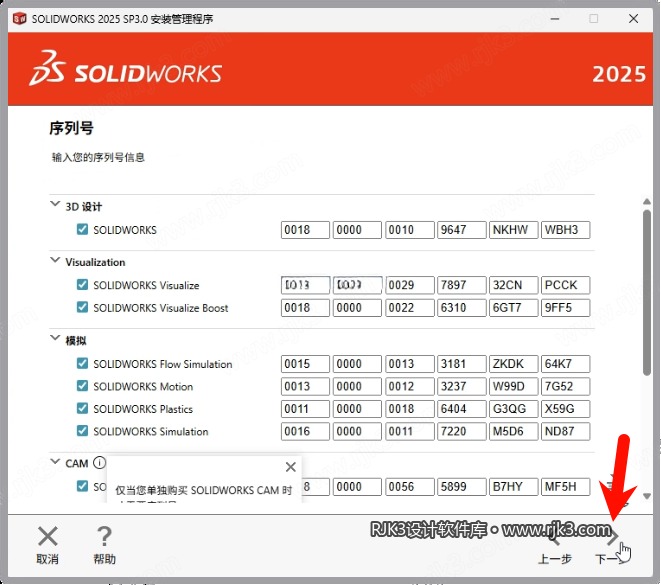The image size is (661, 585).
Task: Collapse the CAM section
Action: coord(55,462)
